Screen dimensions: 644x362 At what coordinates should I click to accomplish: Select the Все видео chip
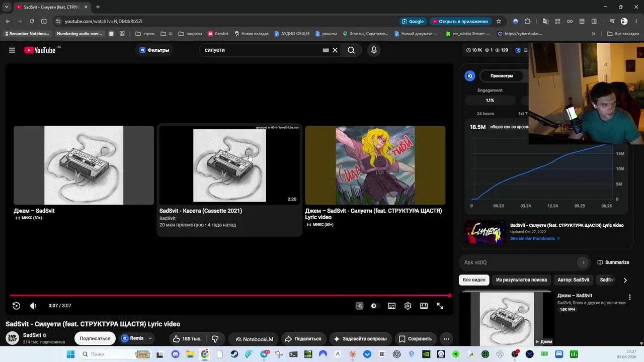474,280
